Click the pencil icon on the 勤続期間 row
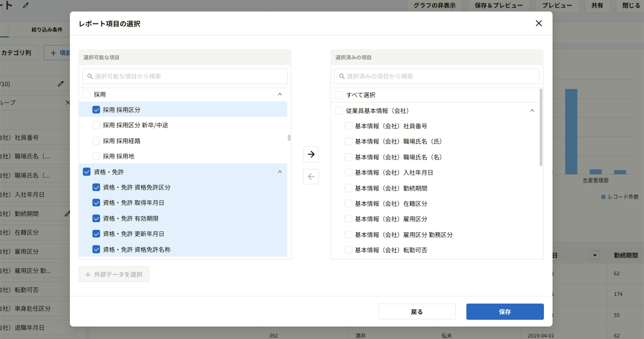The image size is (644, 339). [67, 214]
